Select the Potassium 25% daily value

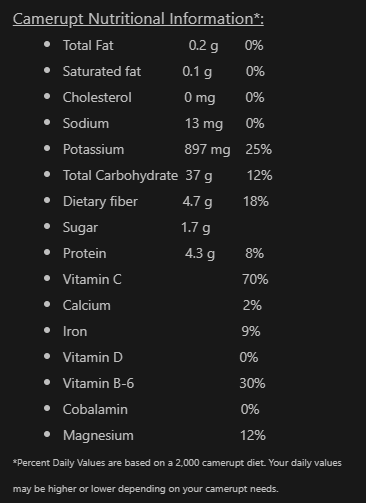(x=259, y=149)
